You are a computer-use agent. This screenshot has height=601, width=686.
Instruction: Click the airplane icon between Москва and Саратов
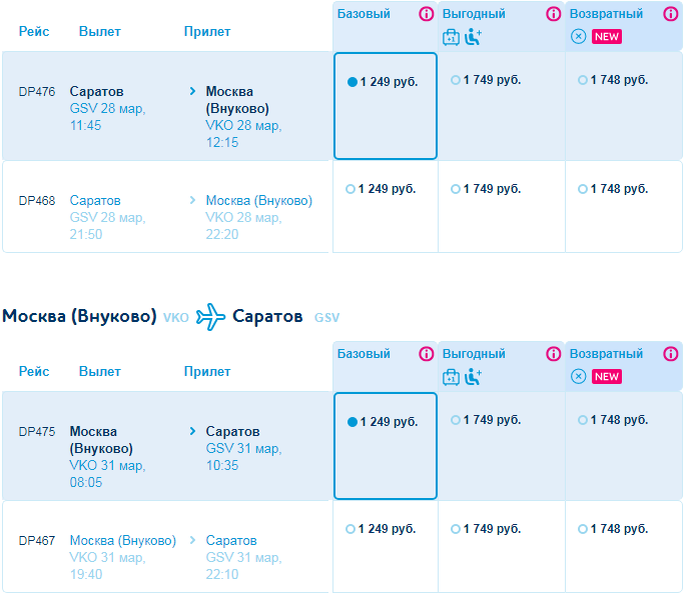coord(210,317)
